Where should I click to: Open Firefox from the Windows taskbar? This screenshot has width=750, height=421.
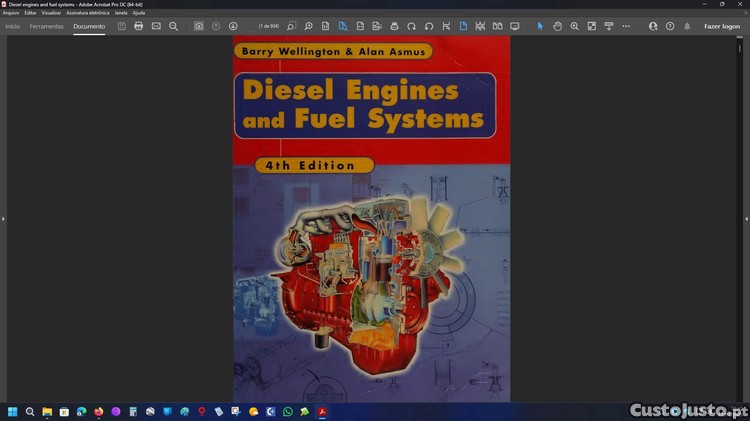(x=99, y=411)
